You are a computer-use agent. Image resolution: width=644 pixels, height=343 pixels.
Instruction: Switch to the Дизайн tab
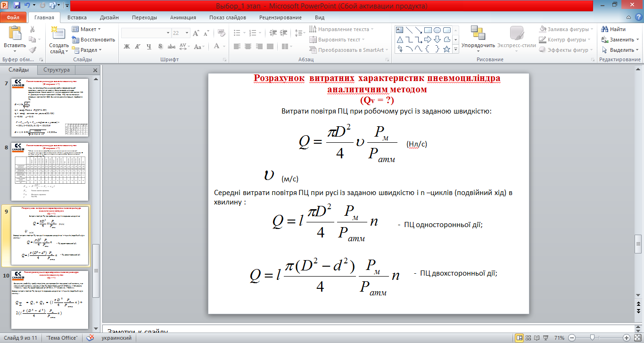click(109, 17)
